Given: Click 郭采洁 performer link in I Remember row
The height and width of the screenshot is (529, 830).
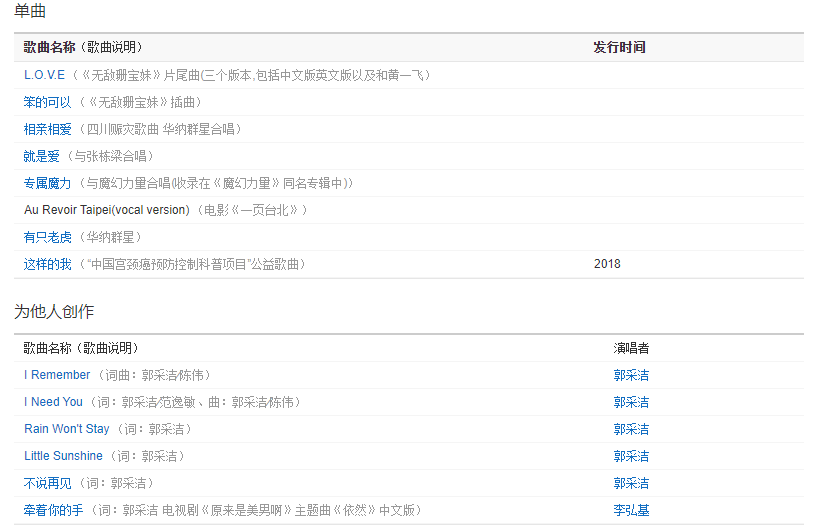Looking at the screenshot, I should click(631, 375).
